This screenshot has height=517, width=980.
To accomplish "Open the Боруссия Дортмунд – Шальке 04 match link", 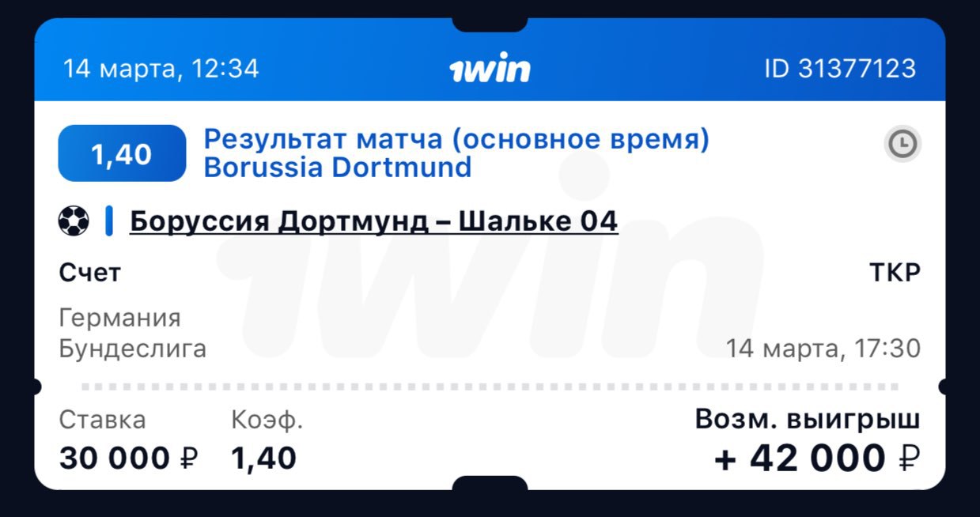I will [x=373, y=221].
